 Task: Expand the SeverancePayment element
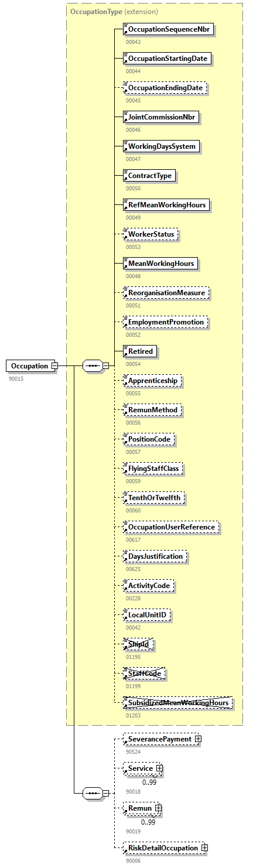pyautogui.click(x=198, y=739)
